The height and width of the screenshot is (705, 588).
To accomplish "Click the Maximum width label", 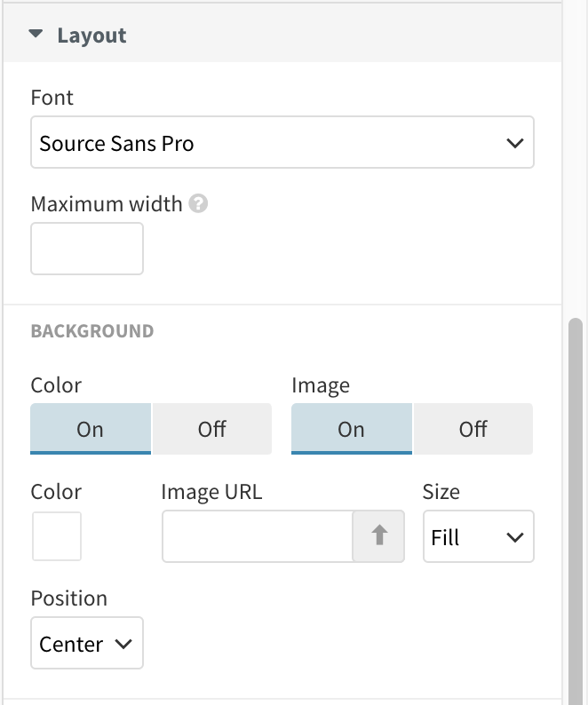I will tap(106, 203).
